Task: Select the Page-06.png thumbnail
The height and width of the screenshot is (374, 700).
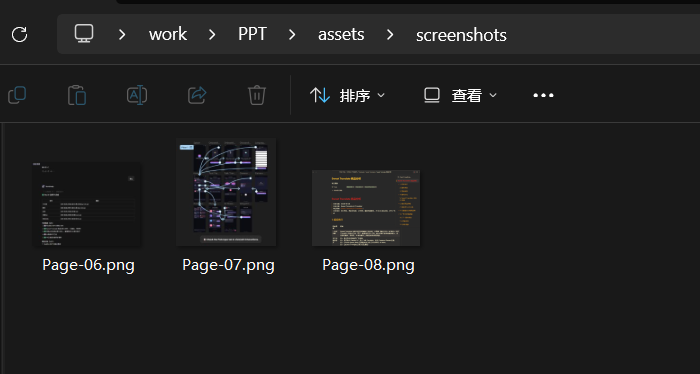Action: pos(87,205)
